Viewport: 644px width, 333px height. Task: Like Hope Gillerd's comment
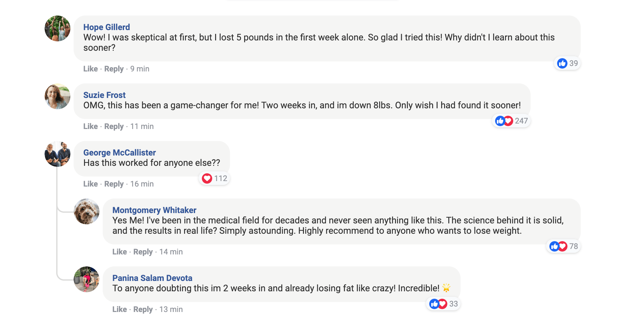[90, 69]
